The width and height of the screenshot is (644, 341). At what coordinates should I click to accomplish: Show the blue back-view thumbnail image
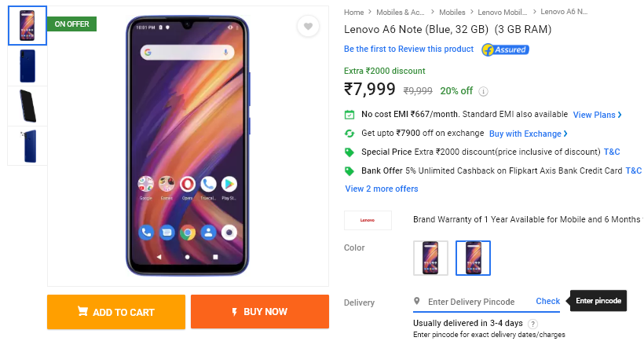[x=27, y=66]
